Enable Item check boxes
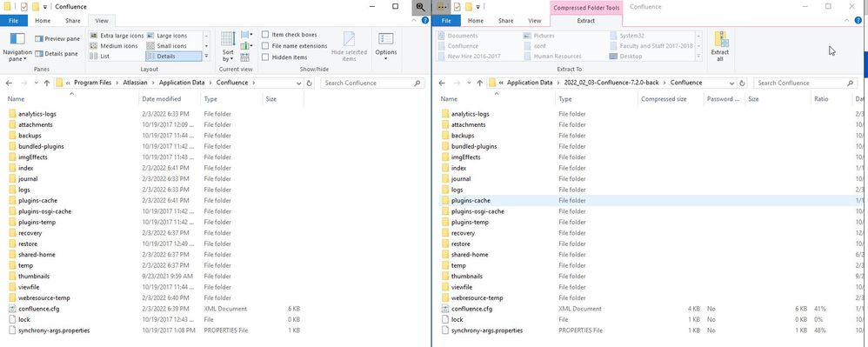 tap(265, 35)
